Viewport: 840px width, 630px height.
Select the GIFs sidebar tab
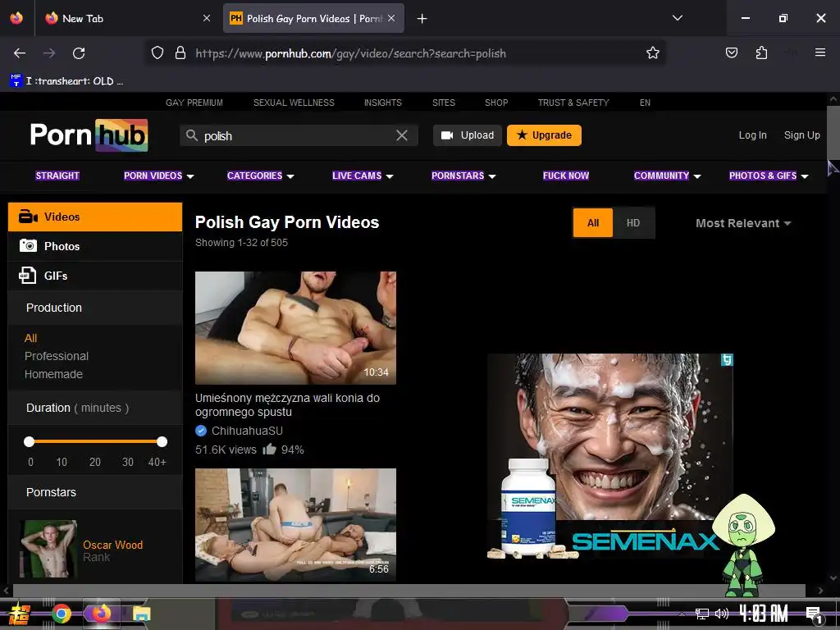pyautogui.click(x=95, y=276)
